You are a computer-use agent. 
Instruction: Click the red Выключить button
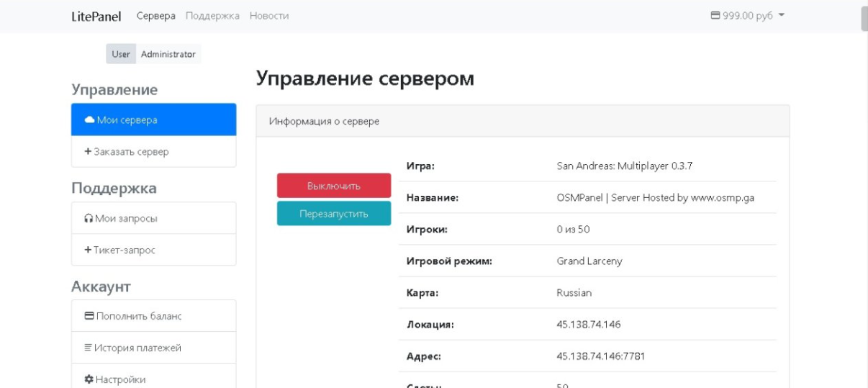[x=334, y=186]
